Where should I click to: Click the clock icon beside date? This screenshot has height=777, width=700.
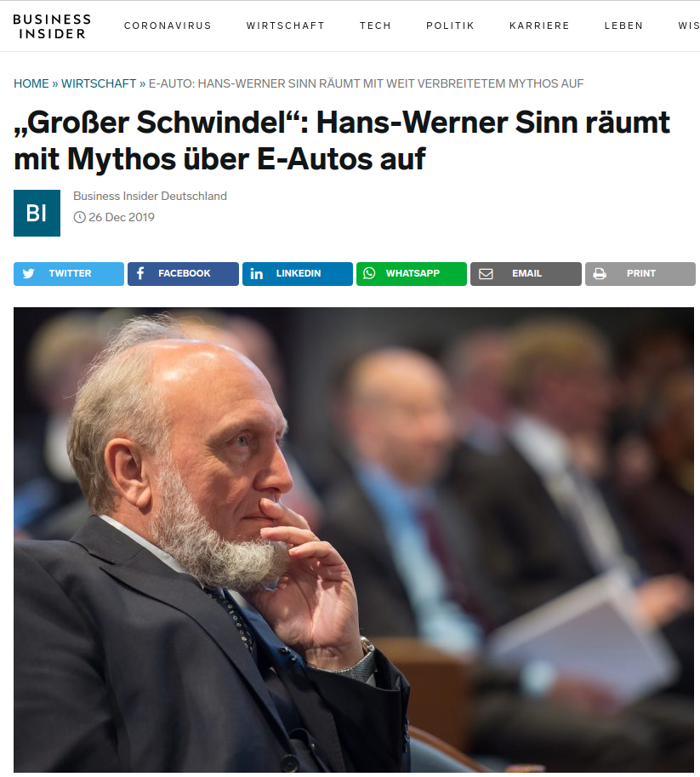[x=79, y=217]
